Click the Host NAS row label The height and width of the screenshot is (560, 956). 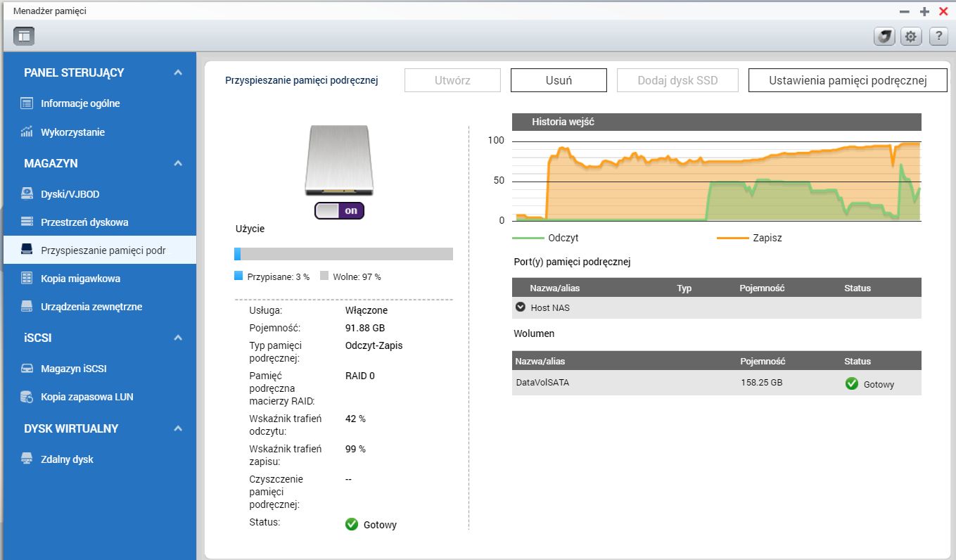[x=551, y=307]
